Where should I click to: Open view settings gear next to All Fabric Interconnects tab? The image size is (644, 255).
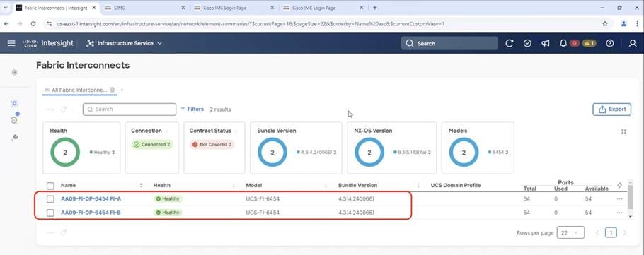click(x=112, y=90)
